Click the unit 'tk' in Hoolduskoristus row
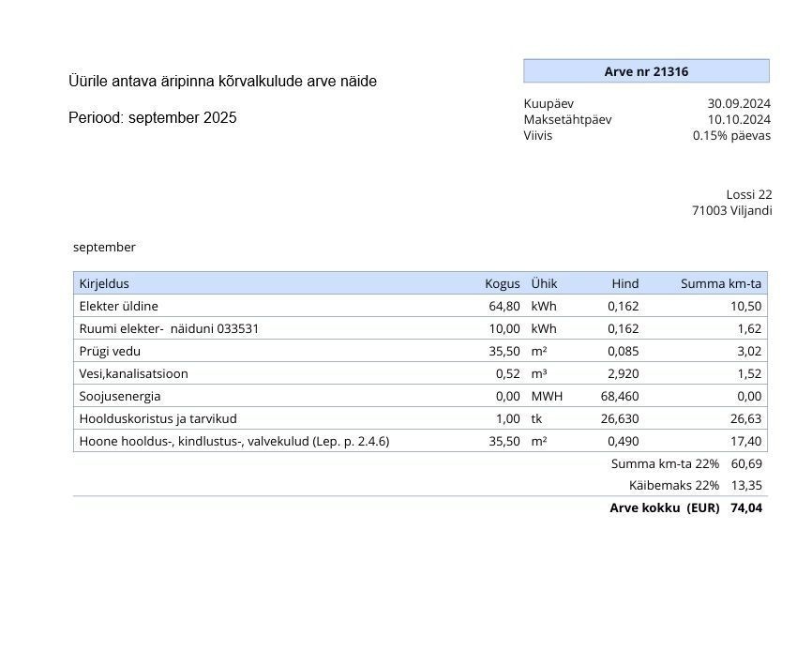Screen dimensions: 812x666 click(x=536, y=418)
